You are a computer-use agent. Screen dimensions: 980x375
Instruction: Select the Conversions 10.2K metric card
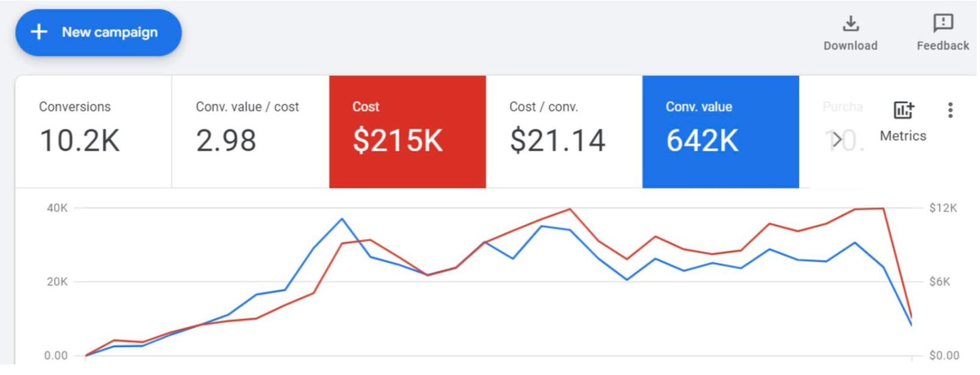[x=93, y=131]
